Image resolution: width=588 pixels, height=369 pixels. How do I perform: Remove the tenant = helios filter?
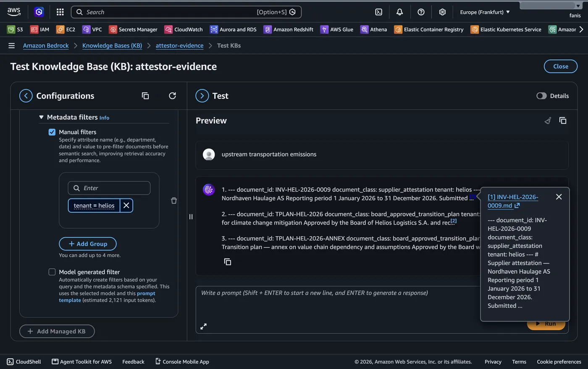point(126,205)
